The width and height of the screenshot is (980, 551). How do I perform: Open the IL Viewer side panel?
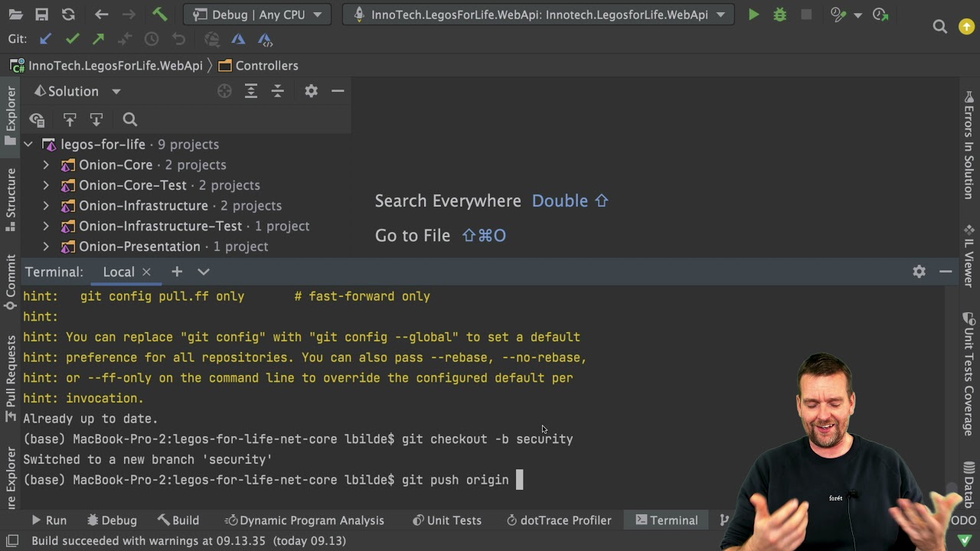point(969,257)
